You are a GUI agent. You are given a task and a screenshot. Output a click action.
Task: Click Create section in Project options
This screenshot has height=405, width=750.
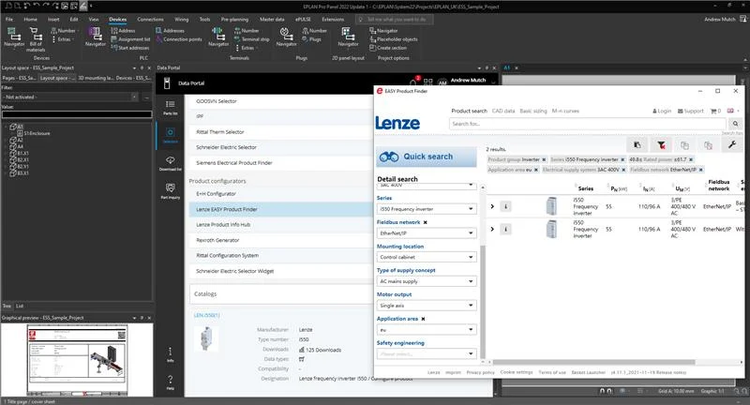pyautogui.click(x=388, y=48)
